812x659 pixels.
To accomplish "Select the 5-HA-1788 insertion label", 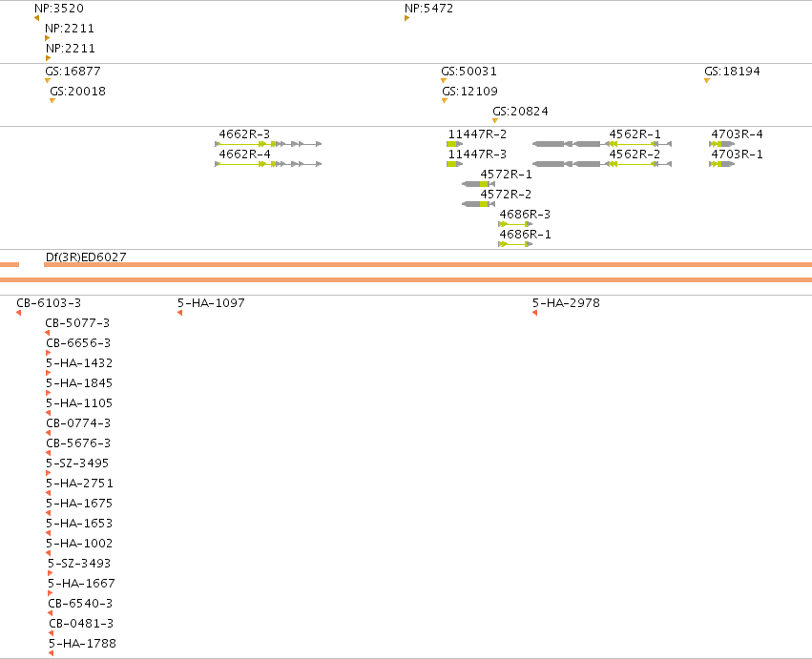I will point(82,644).
